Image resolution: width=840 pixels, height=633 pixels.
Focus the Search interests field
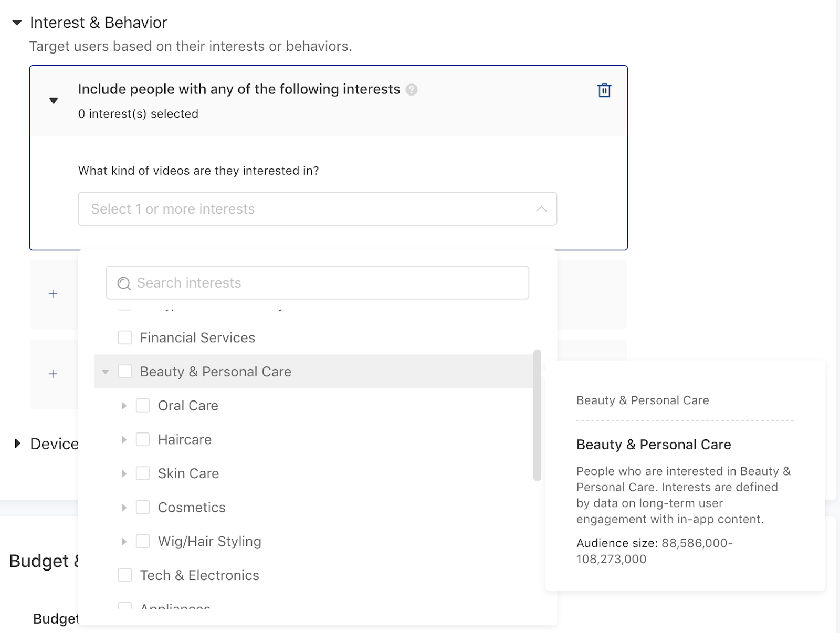click(x=325, y=283)
